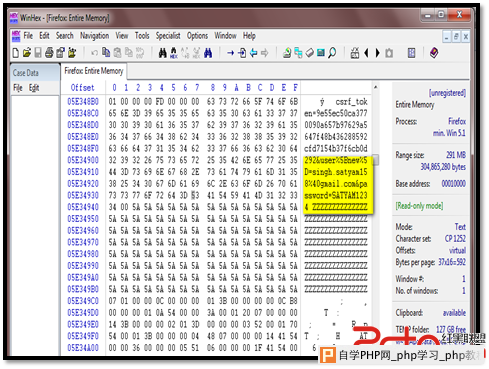Image resolution: width=489 pixels, height=369 pixels.
Task: Click the offset row 05E349C0
Action: (83, 301)
